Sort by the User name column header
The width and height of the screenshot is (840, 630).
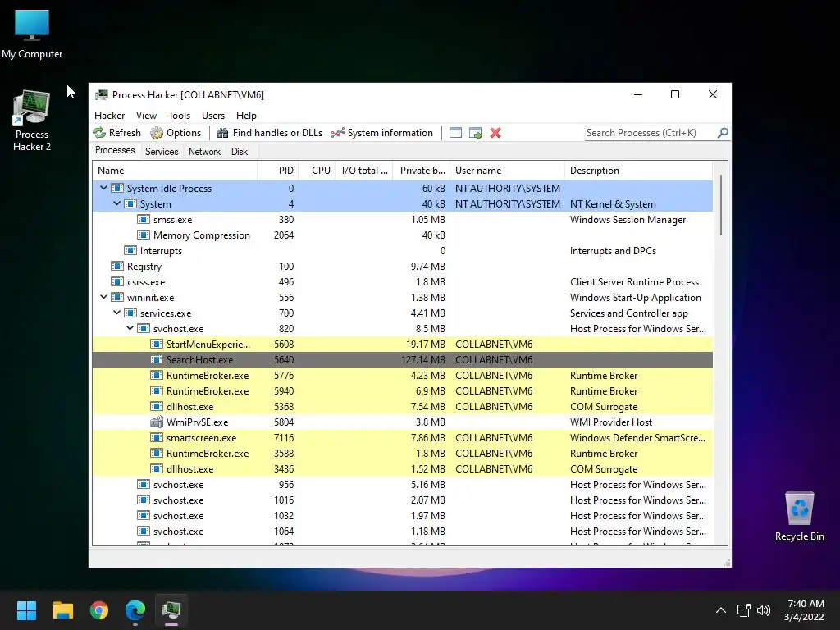point(507,171)
